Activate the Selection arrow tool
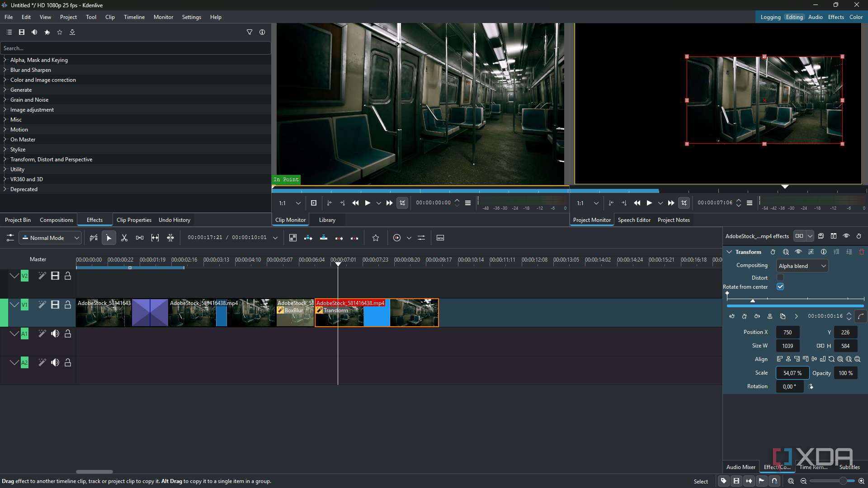Image resolution: width=868 pixels, height=488 pixels. (109, 238)
